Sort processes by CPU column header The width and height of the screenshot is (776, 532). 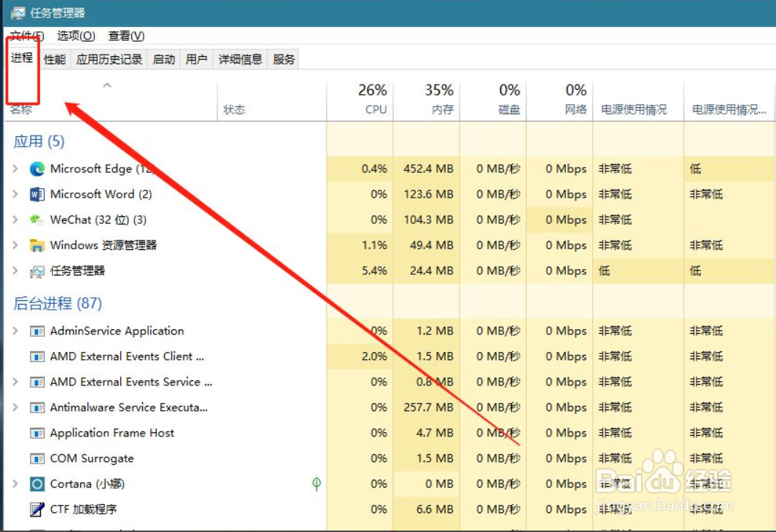pyautogui.click(x=360, y=101)
